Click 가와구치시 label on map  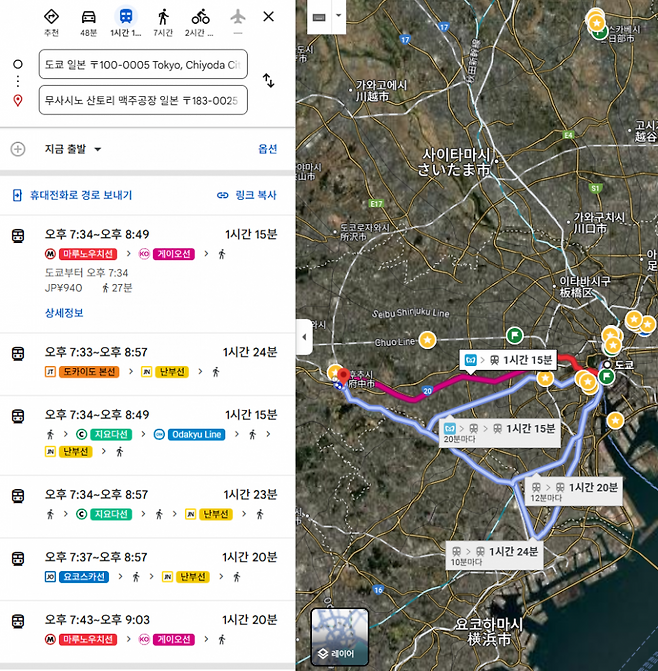click(599, 223)
